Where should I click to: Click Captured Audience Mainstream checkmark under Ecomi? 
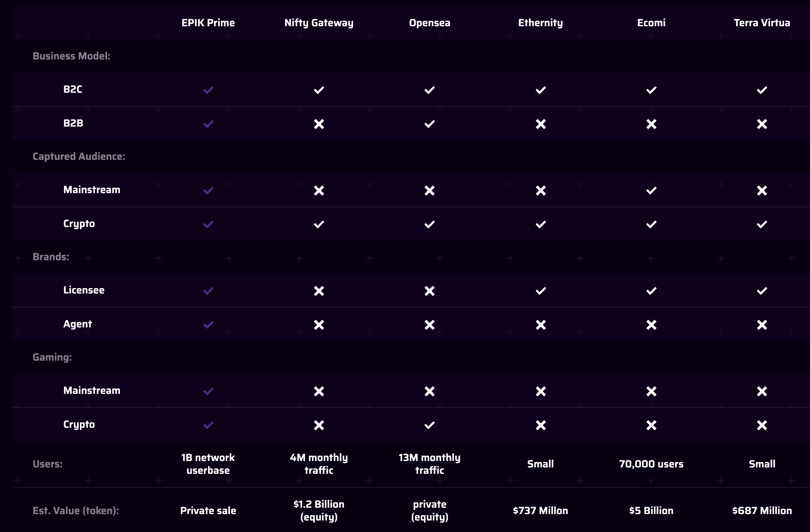pos(651,191)
